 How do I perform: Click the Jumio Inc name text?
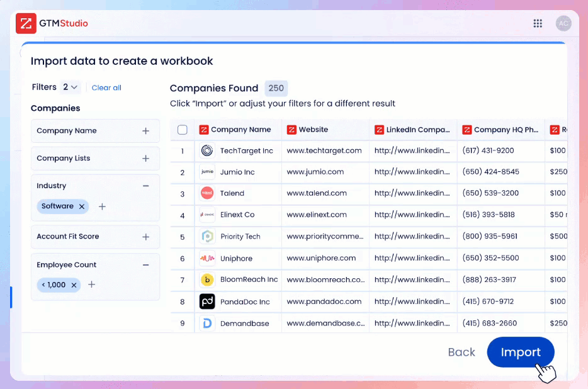[237, 172]
